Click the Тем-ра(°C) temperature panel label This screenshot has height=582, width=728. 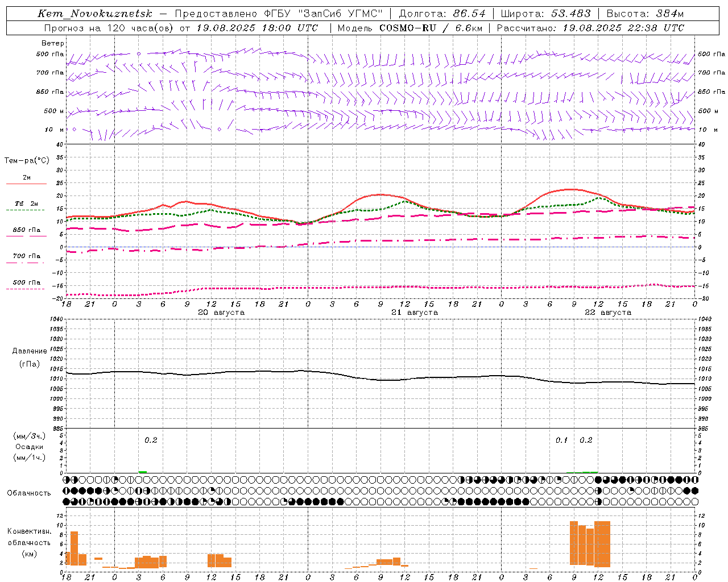pos(27,161)
